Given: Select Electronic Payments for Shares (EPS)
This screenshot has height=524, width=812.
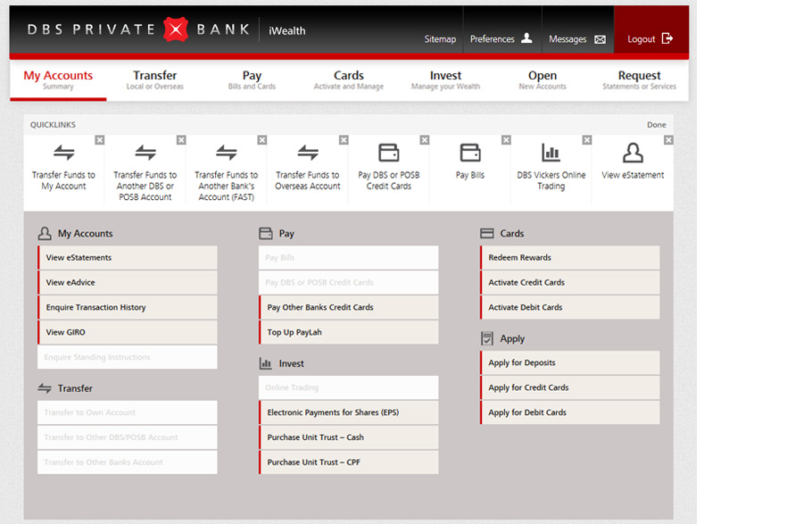Looking at the screenshot, I should pyautogui.click(x=349, y=412).
